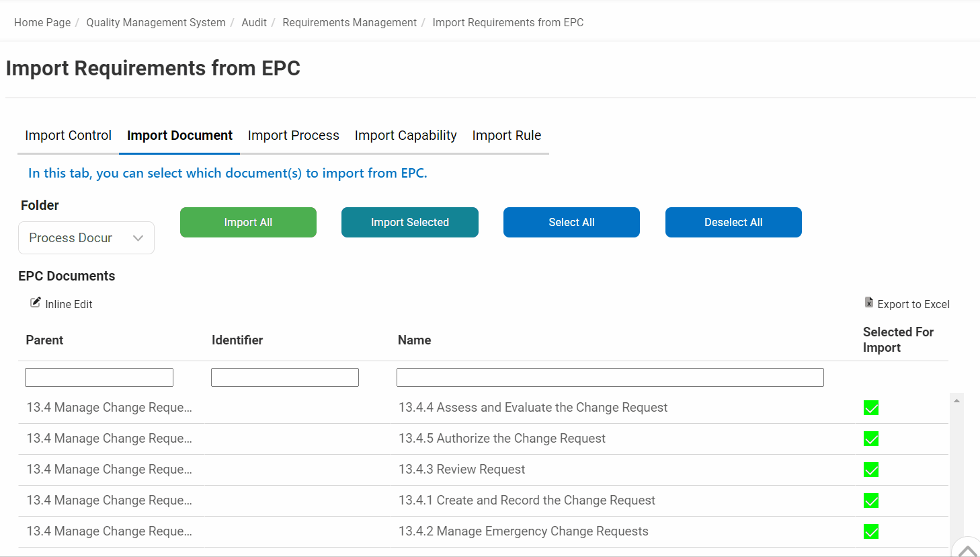Toggle 13.4.1 Create and Record checkbox

coord(871,501)
